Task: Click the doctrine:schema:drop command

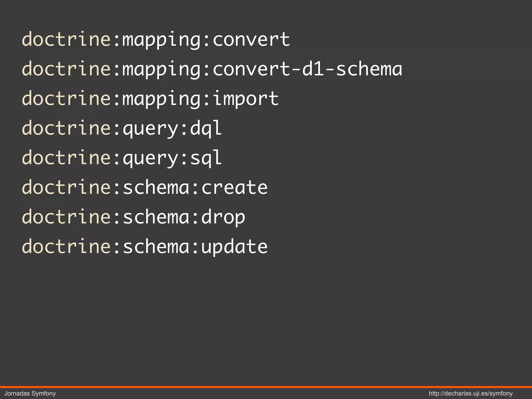Action: (x=134, y=217)
